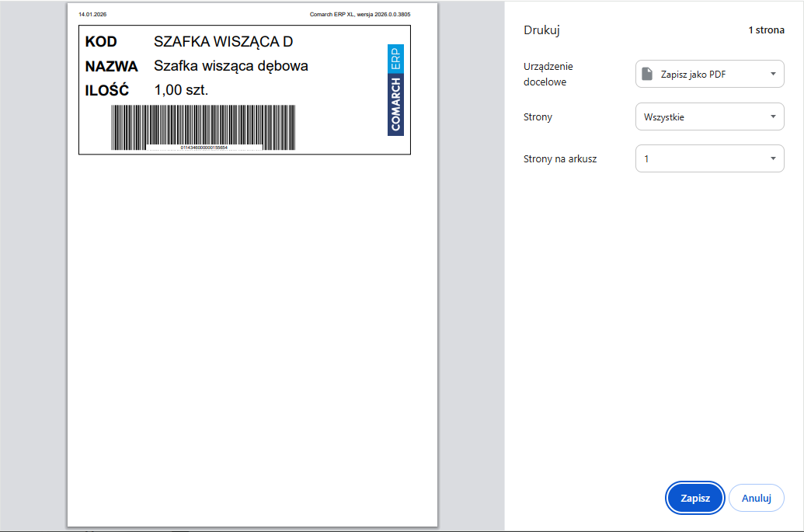Click the KOD label in preview
Screen dimensions: 804x532
(101, 42)
